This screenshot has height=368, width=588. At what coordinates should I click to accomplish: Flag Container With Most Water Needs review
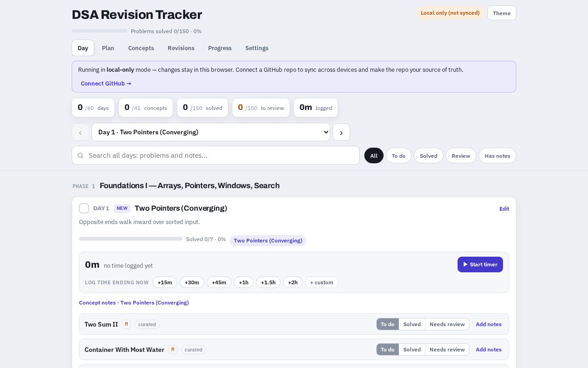tap(447, 350)
